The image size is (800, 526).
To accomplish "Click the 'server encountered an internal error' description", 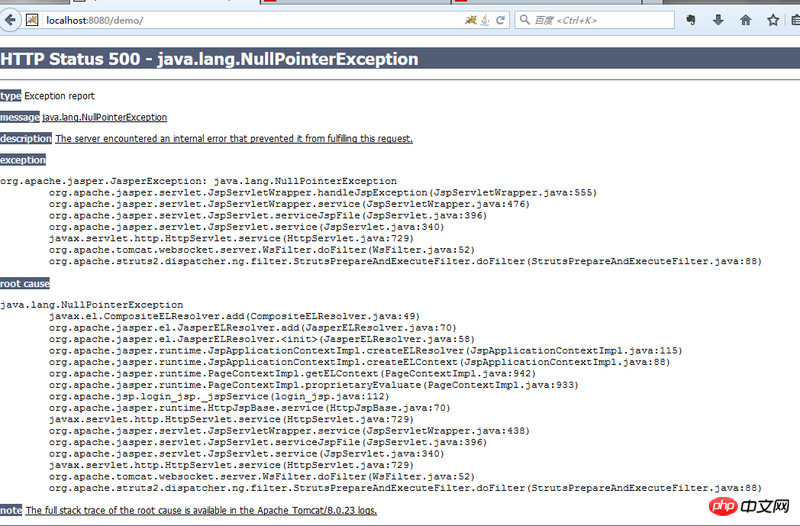I will pos(234,139).
